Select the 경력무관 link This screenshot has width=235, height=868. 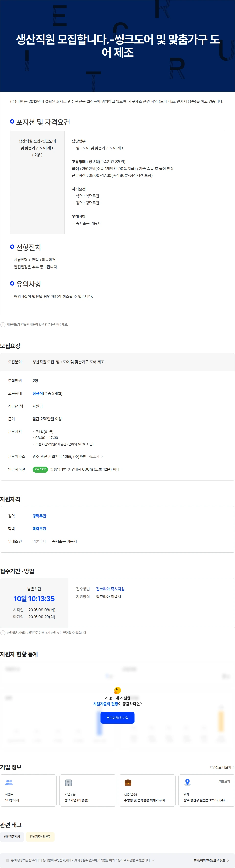pos(39,516)
